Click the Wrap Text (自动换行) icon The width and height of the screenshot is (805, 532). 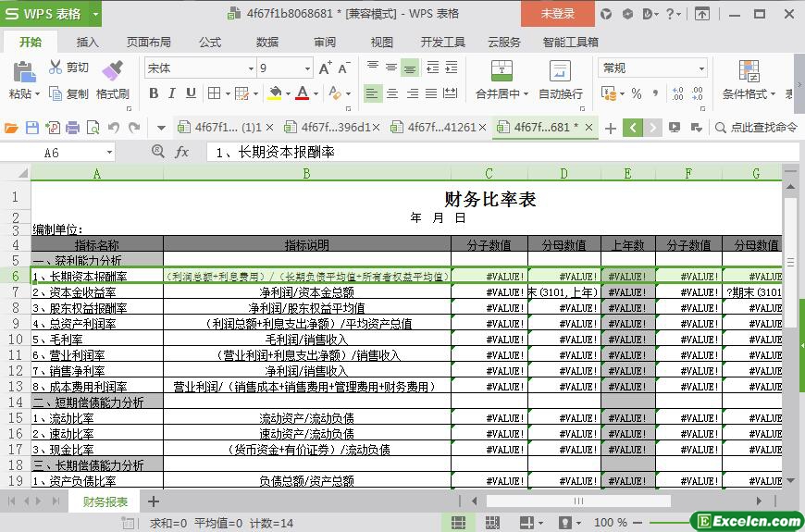[560, 71]
